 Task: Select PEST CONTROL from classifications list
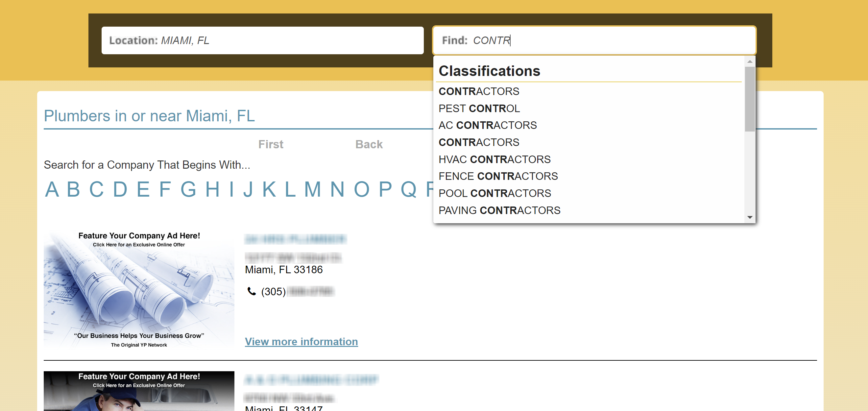pos(479,109)
